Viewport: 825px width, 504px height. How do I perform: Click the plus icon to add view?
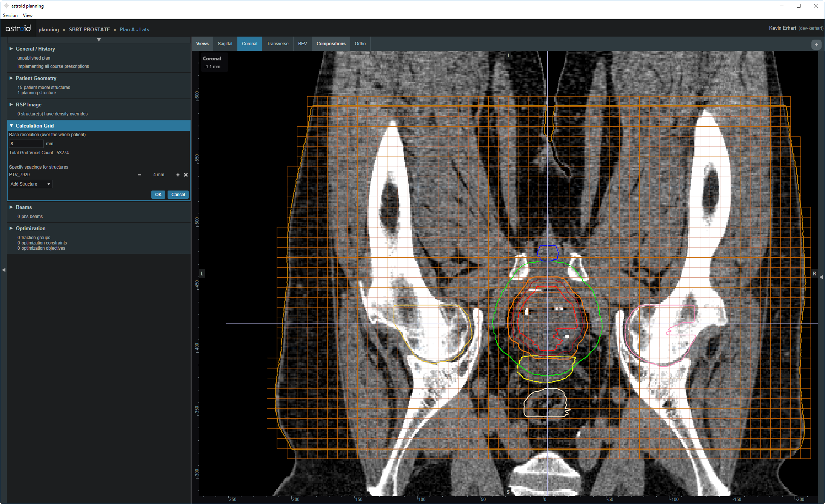(816, 45)
